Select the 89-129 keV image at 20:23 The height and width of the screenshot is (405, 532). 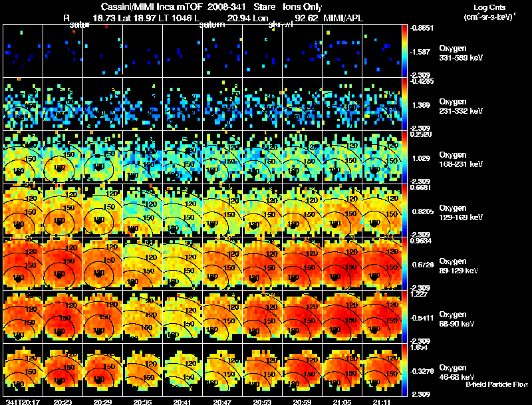point(63,264)
